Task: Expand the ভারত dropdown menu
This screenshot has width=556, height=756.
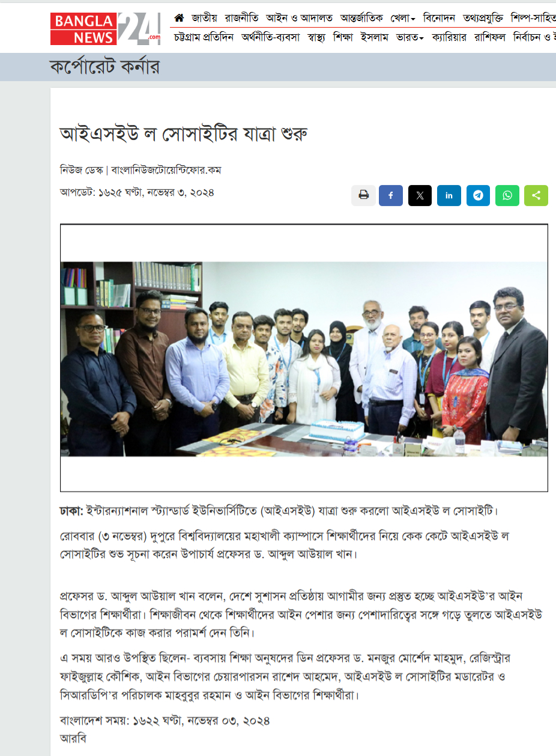Action: click(x=410, y=37)
